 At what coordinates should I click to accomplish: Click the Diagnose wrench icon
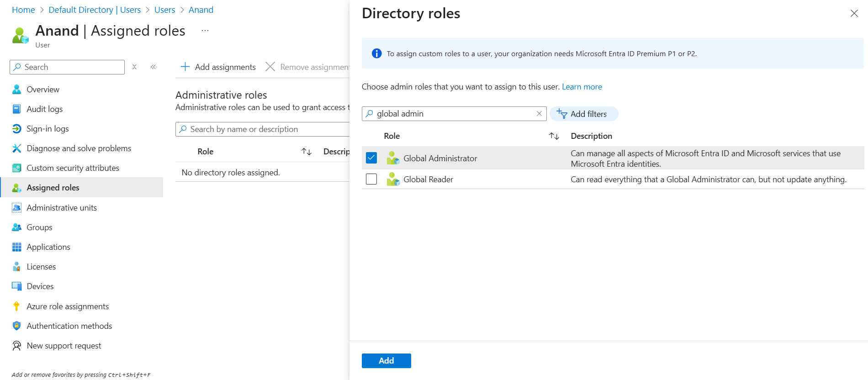tap(17, 148)
